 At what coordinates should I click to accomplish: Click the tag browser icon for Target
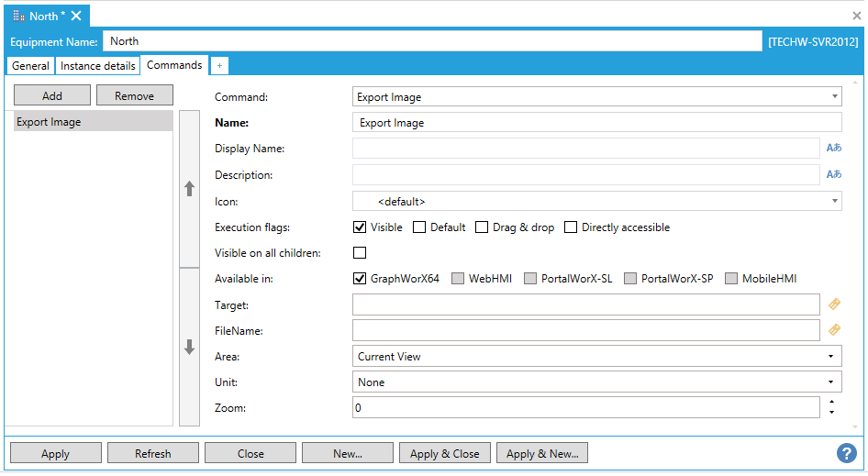(834, 304)
